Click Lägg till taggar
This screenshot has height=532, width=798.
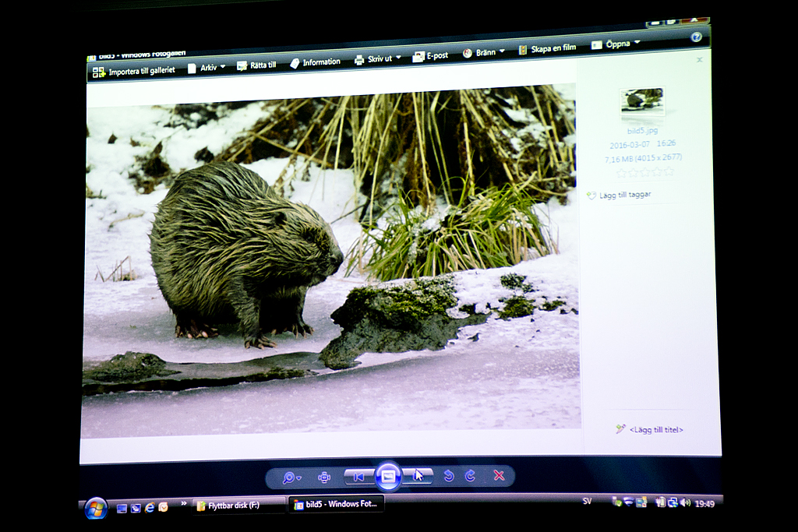pyautogui.click(x=625, y=194)
